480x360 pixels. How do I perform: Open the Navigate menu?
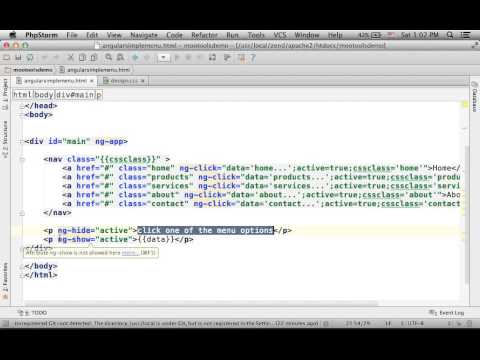point(144,35)
